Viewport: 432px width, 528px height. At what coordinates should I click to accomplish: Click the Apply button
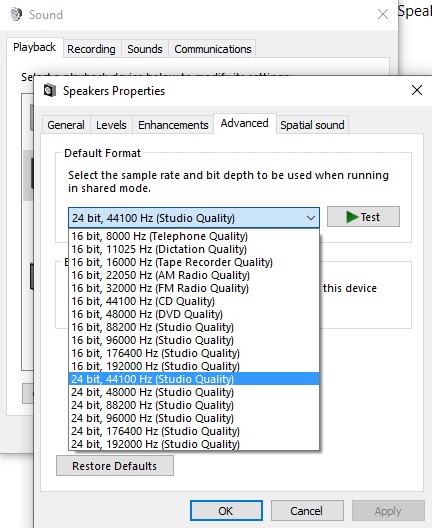pyautogui.click(x=388, y=510)
